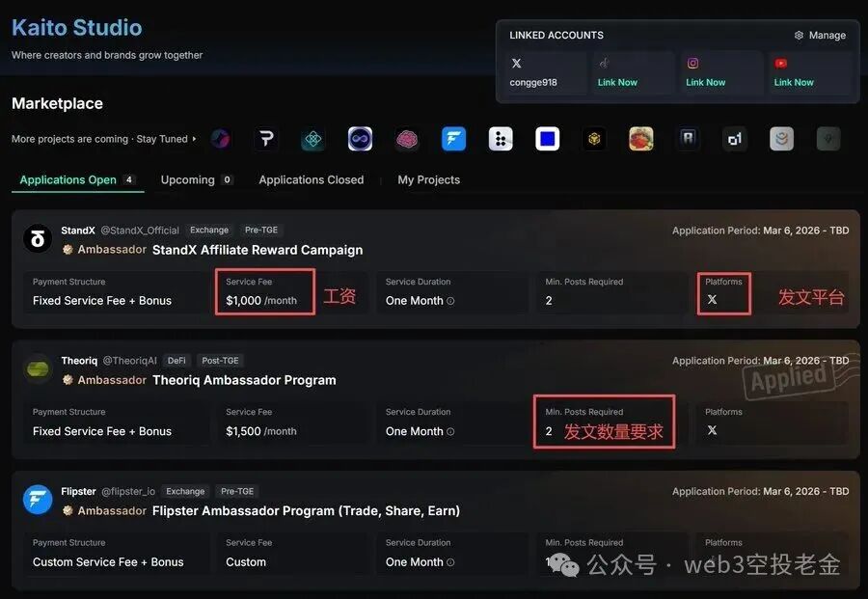Select the blue square on white project icon
Image resolution: width=868 pixels, height=599 pixels.
pos(548,138)
